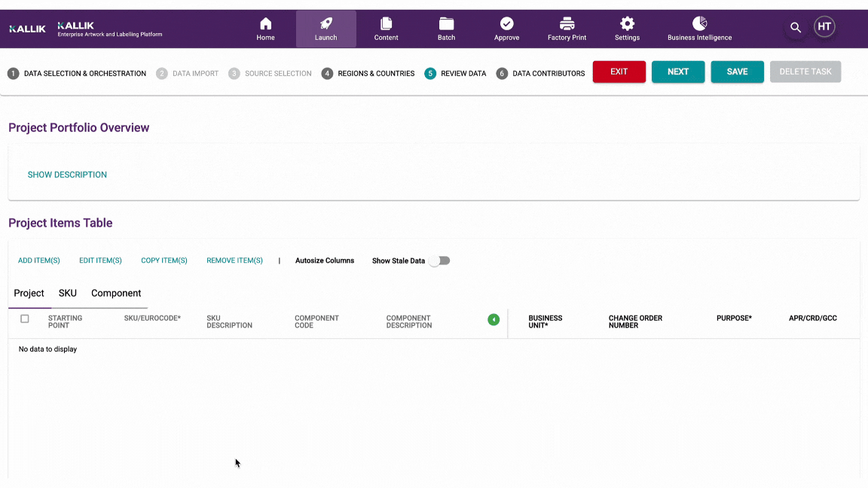
Task: Switch to the SKU tab
Action: click(x=68, y=293)
